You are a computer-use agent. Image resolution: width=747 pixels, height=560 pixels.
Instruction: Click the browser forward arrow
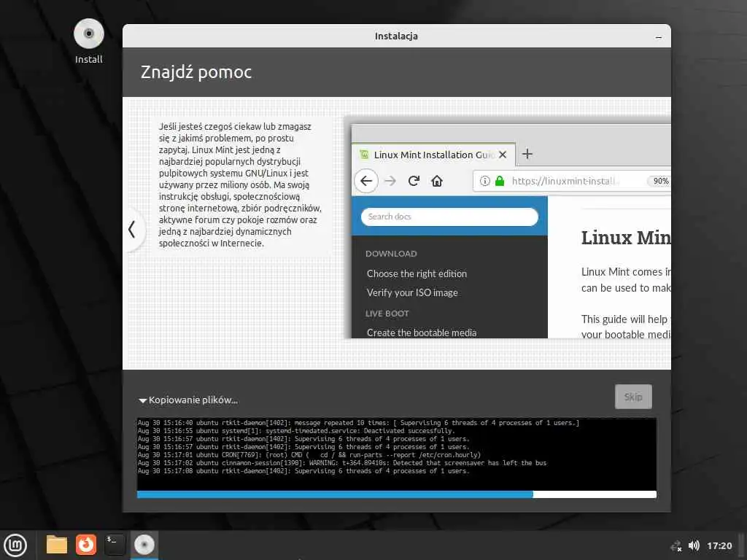pos(390,181)
